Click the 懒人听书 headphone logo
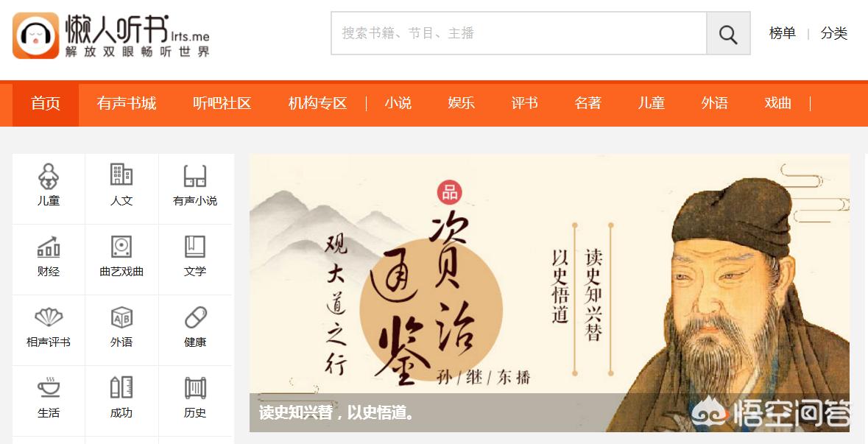868x444 pixels. pyautogui.click(x=35, y=35)
